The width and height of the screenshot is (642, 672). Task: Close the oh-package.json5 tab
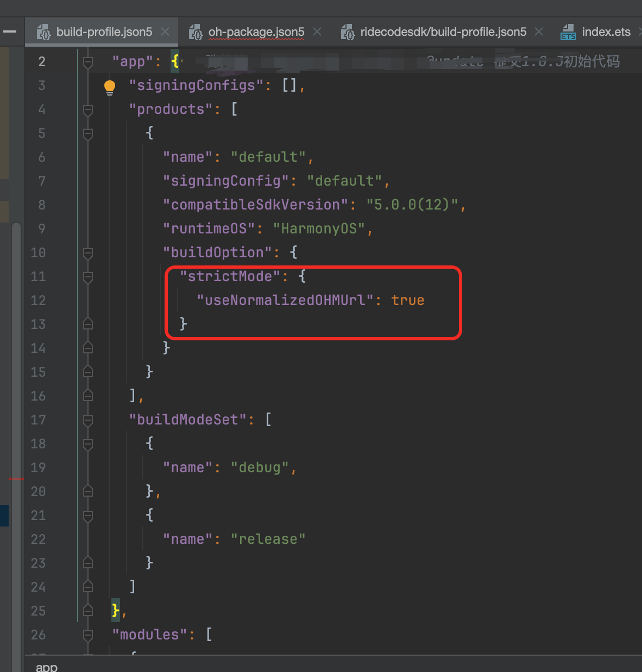tap(317, 32)
